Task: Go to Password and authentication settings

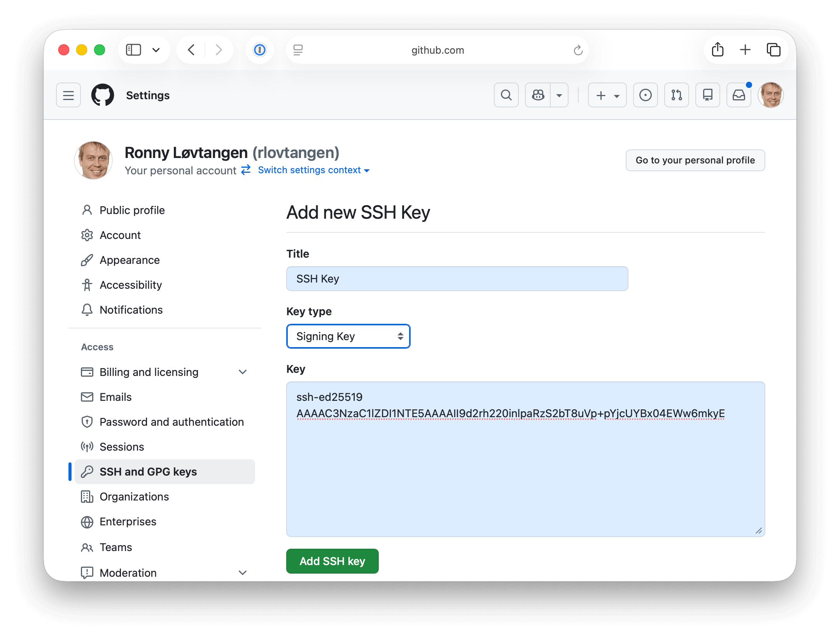Action: tap(171, 422)
